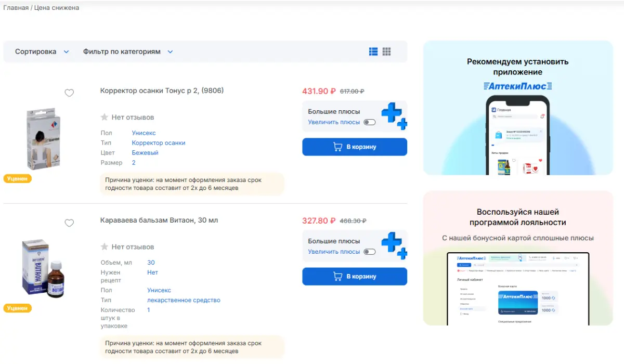Open the Витаон balm product image
The width and height of the screenshot is (624, 364).
click(x=43, y=268)
